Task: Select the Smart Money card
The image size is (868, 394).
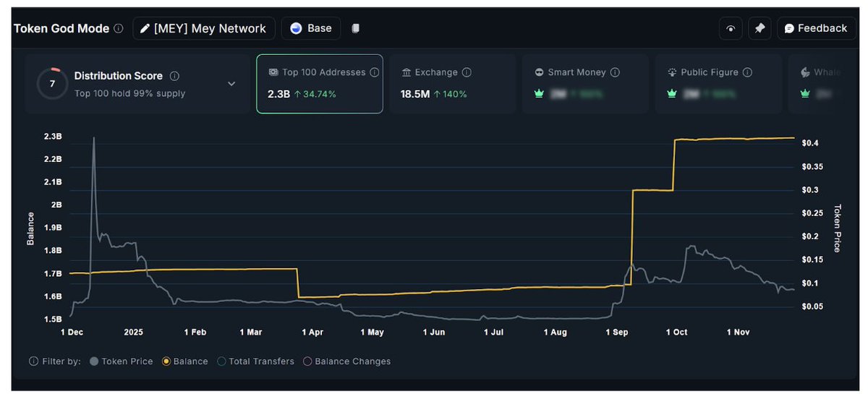Action: coord(585,84)
